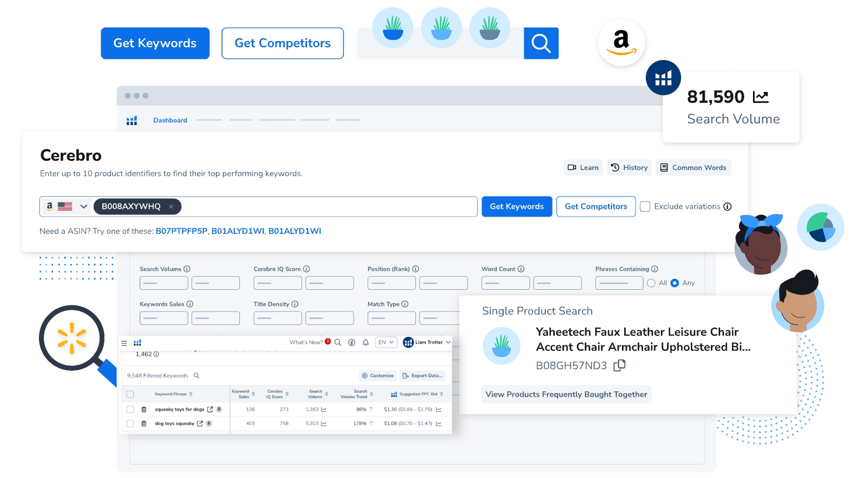
Task: Remove the B008AXYWHQ ASIN chip
Action: 171,207
